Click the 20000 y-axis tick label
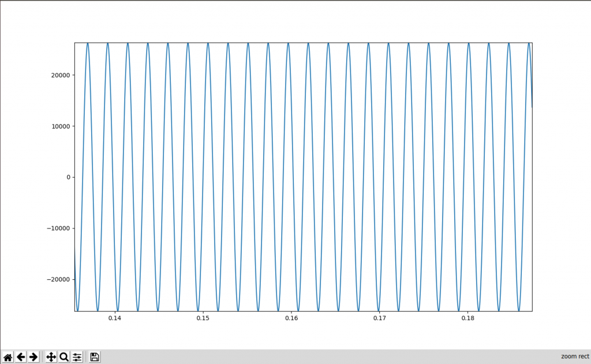 click(x=61, y=76)
